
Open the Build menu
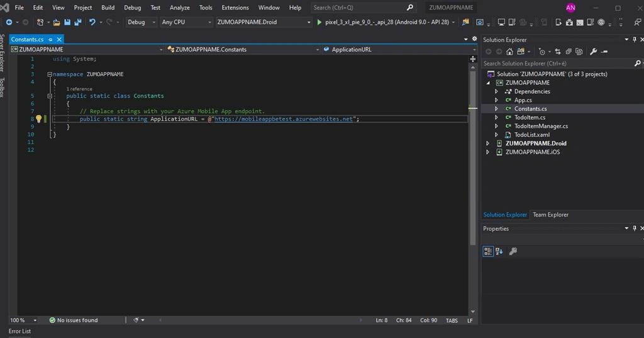(x=108, y=8)
